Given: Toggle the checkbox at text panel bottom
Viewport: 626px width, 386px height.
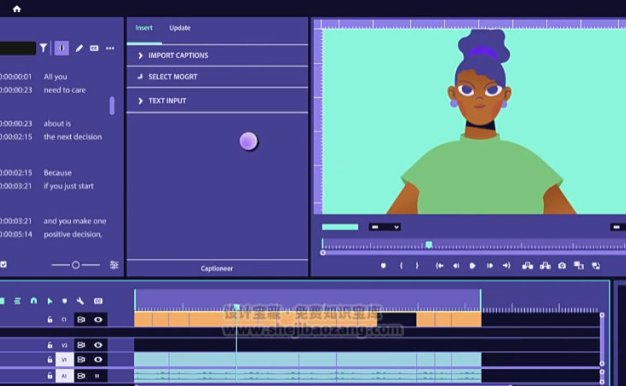Looking at the screenshot, I should pyautogui.click(x=3, y=264).
